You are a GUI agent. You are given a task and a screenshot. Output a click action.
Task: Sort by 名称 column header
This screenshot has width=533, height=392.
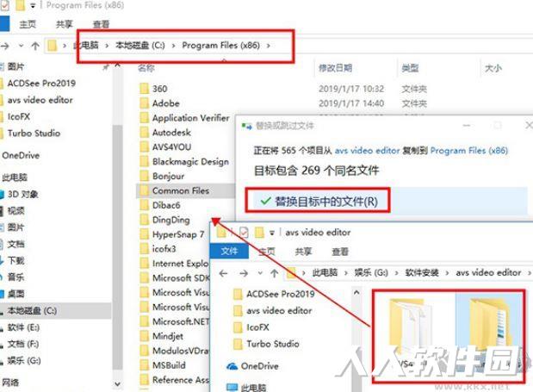146,68
